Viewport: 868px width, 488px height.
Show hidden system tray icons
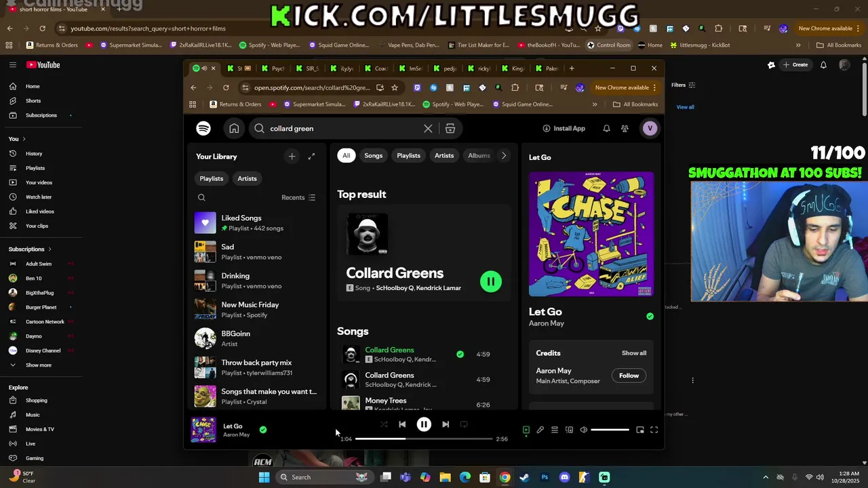[x=766, y=477]
